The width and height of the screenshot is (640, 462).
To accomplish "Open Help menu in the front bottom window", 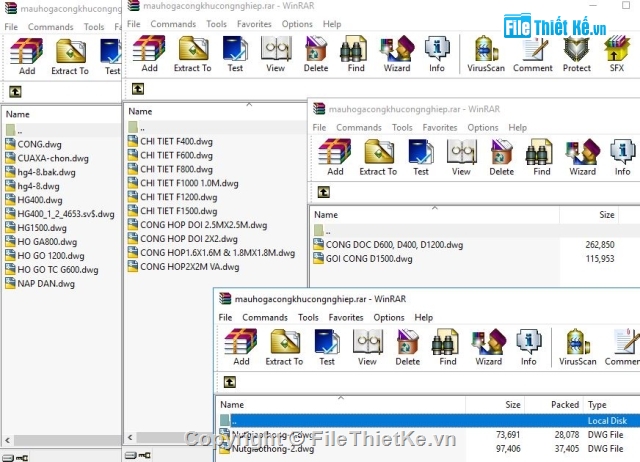I will pos(424,317).
